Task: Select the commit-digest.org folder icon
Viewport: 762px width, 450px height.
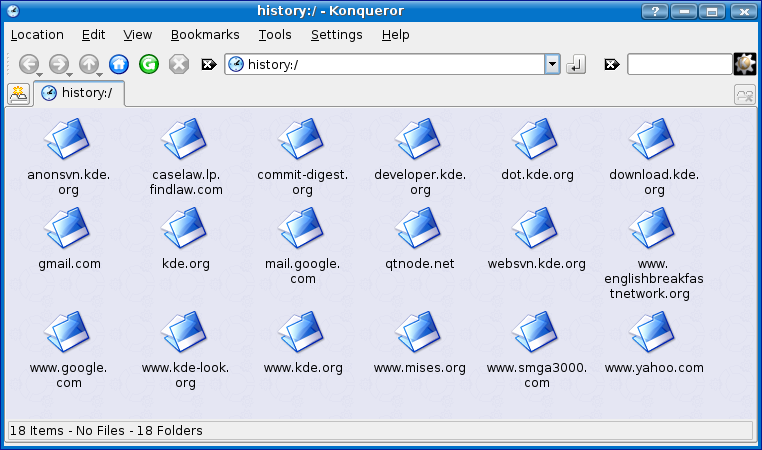Action: (x=301, y=139)
